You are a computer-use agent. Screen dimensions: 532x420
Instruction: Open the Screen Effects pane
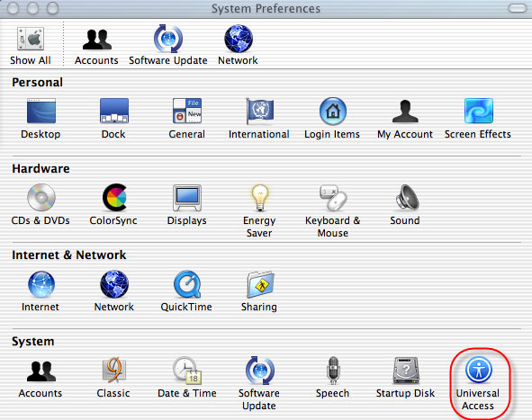tap(478, 111)
